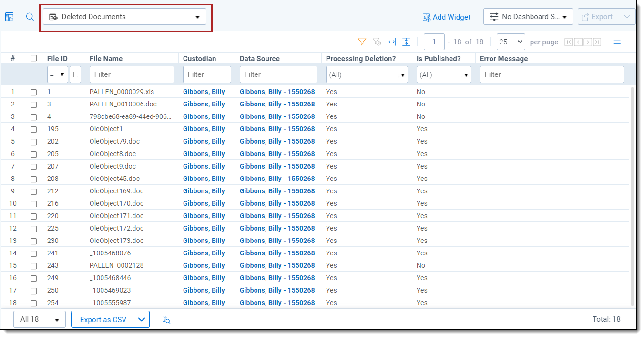
Task: Check the select-all checkbox in header
Action: coord(33,58)
